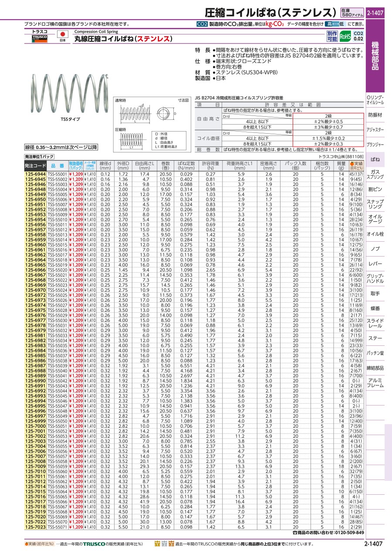Click part number TSS-55001
The image size is (392, 554).
tap(57, 174)
